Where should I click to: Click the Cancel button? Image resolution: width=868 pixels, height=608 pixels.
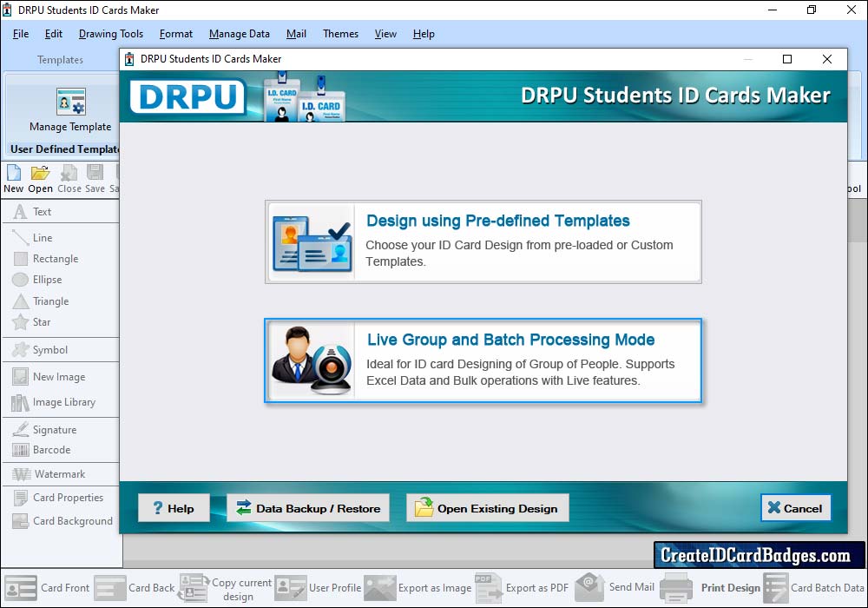[x=795, y=508]
